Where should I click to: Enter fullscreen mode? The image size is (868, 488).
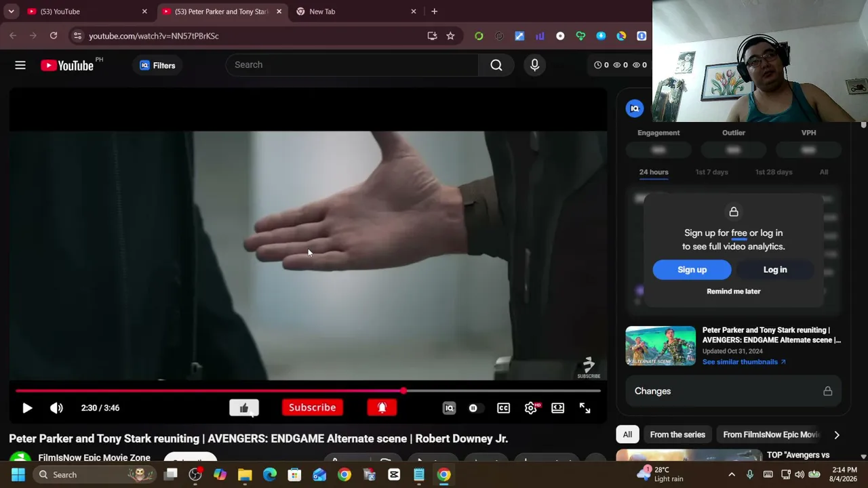pos(585,408)
